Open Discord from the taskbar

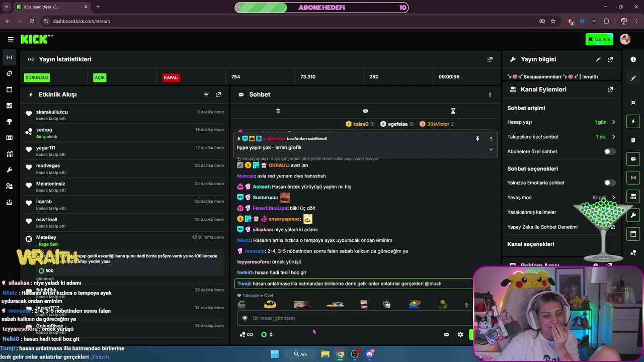coord(370,354)
